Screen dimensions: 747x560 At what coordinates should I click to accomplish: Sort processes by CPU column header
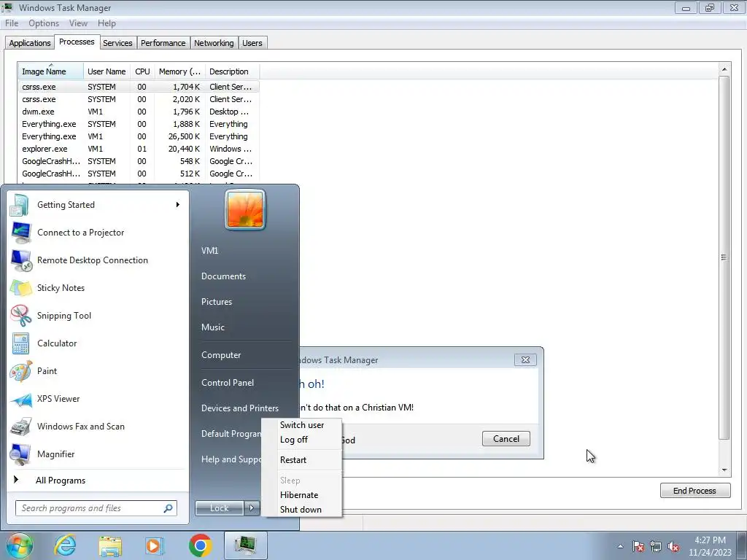142,71
